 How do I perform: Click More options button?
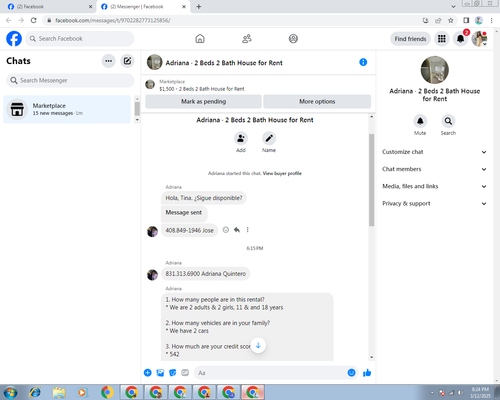pyautogui.click(x=317, y=101)
